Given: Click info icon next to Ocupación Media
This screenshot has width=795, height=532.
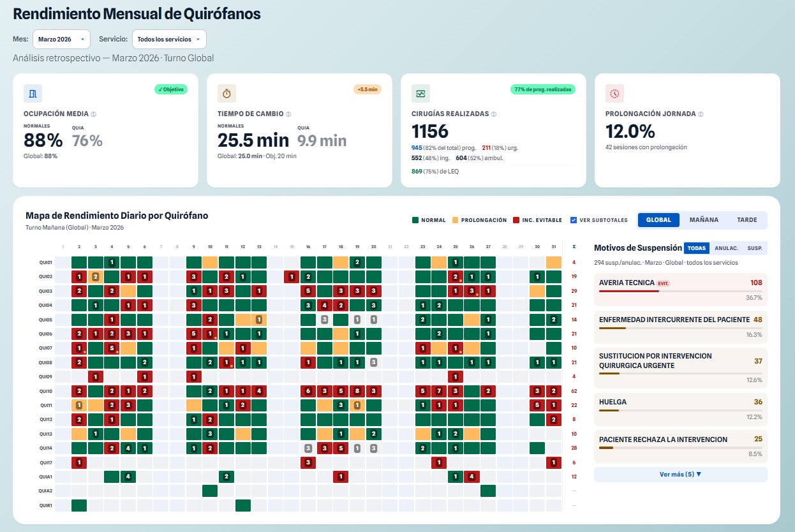Looking at the screenshot, I should (x=93, y=114).
